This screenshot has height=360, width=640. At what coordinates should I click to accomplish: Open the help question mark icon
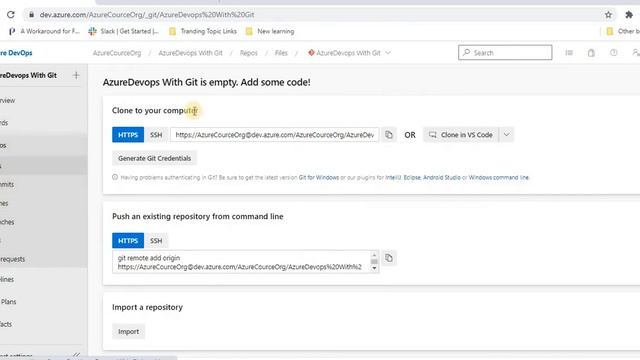[613, 53]
